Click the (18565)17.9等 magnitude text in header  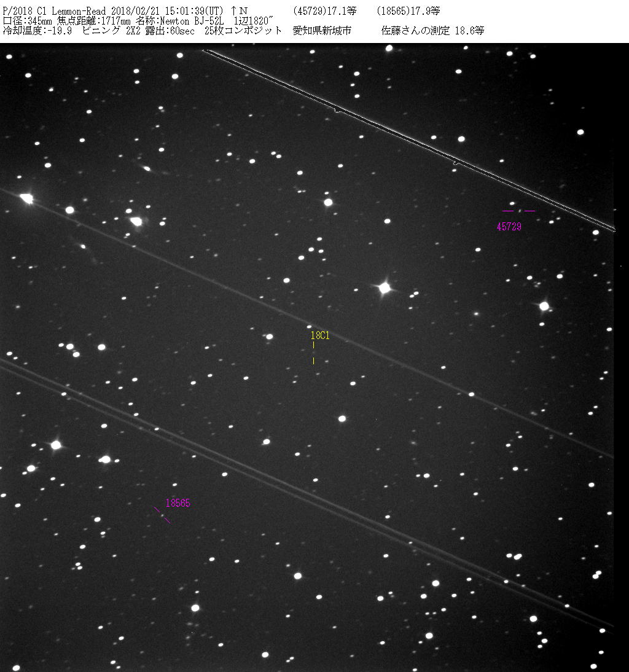coord(408,11)
